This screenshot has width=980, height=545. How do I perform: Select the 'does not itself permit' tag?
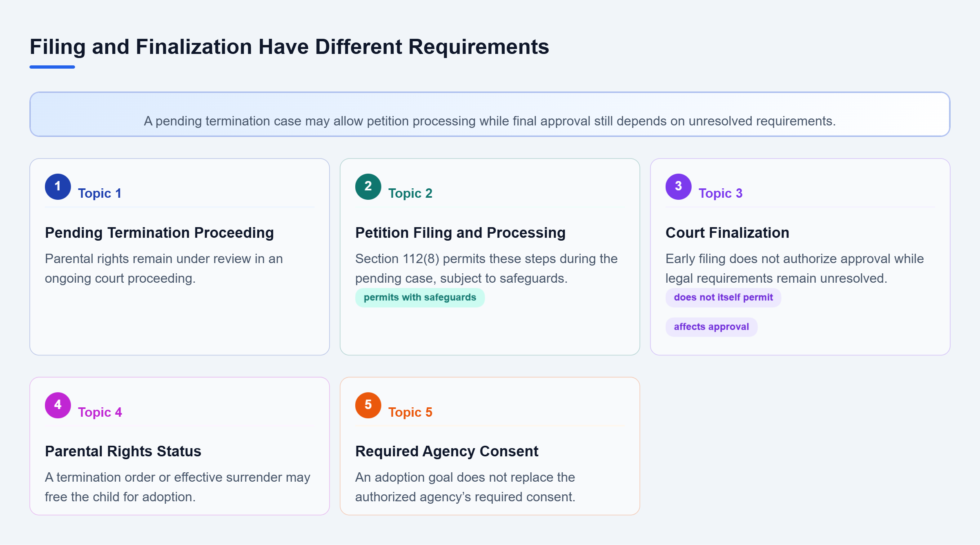pyautogui.click(x=723, y=297)
